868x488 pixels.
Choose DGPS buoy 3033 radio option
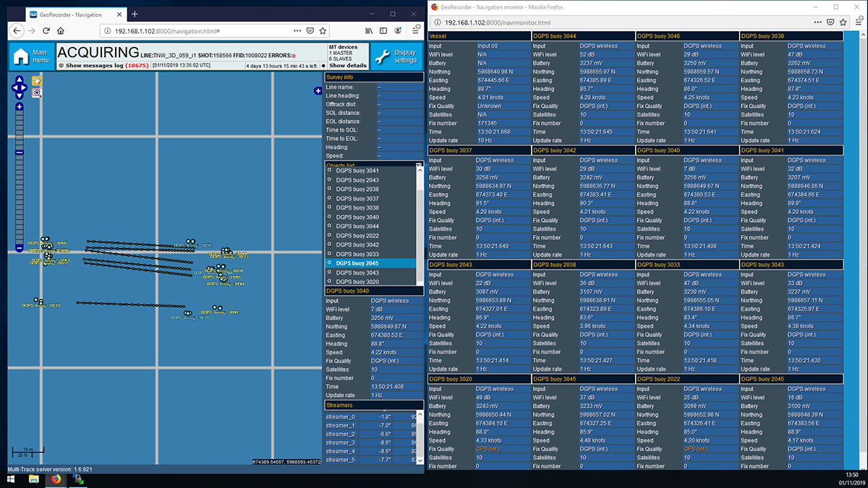pyautogui.click(x=330, y=254)
